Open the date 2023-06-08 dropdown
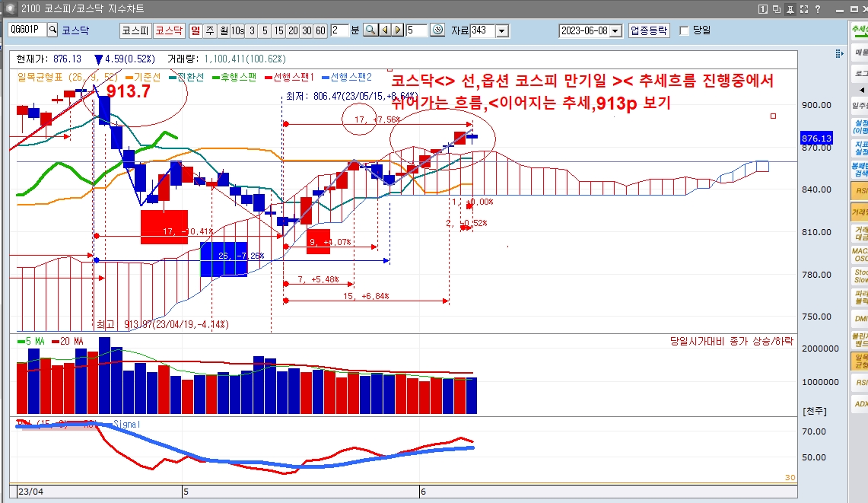The image size is (868, 503). point(615,30)
